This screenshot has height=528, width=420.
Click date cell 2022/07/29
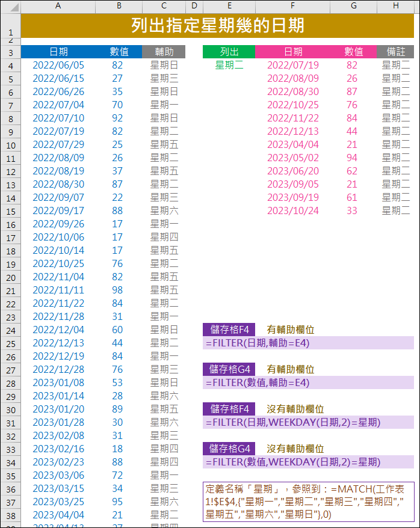click(58, 144)
